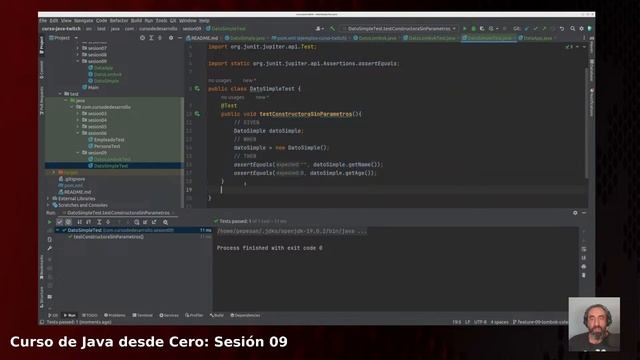Switch to the DatoLombokTest.java editor tab

(x=429, y=38)
